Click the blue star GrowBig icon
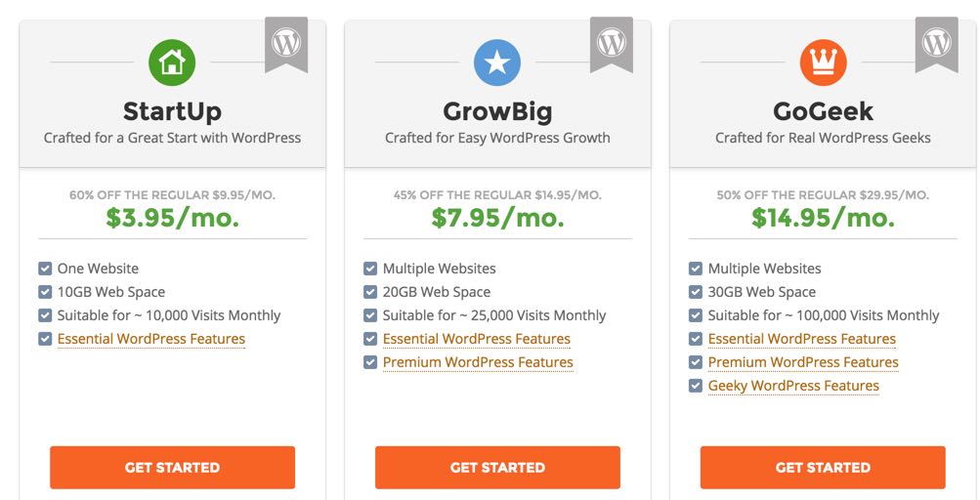Screen dimensions: 980x500 click(497, 62)
